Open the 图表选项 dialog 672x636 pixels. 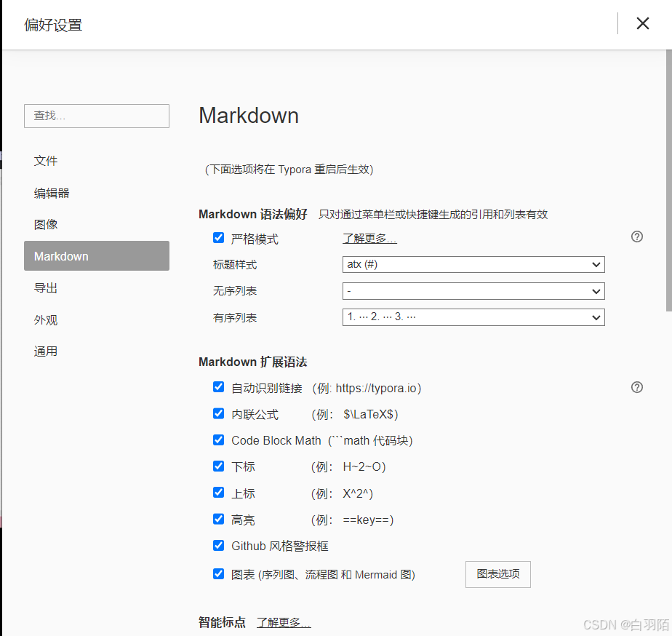click(x=497, y=574)
